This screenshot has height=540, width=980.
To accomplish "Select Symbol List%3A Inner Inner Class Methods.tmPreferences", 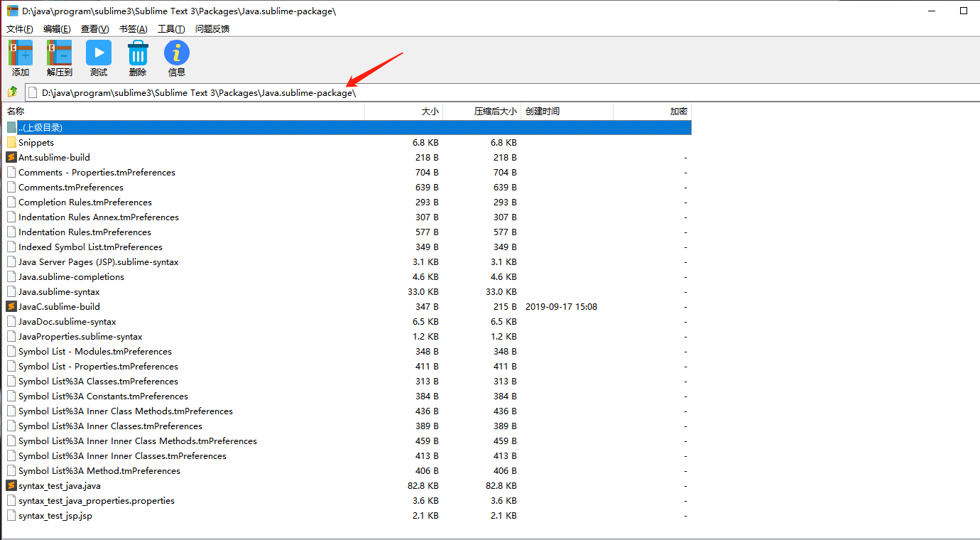I will point(138,441).
